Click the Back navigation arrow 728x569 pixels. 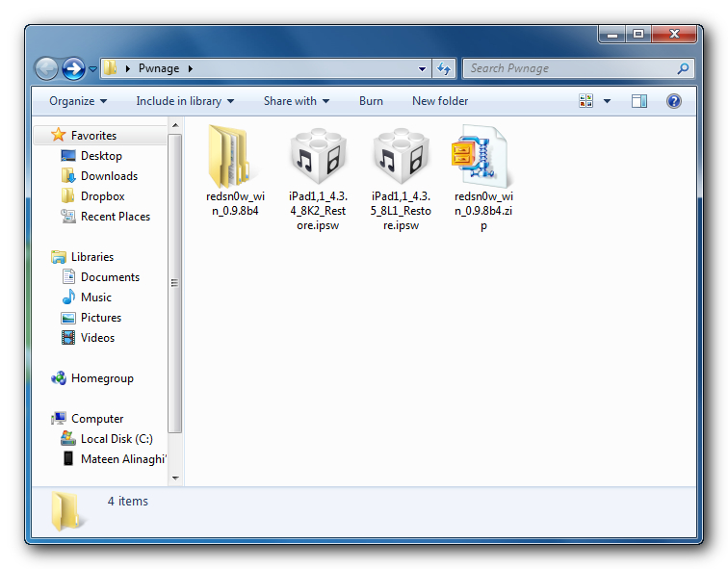(46, 68)
